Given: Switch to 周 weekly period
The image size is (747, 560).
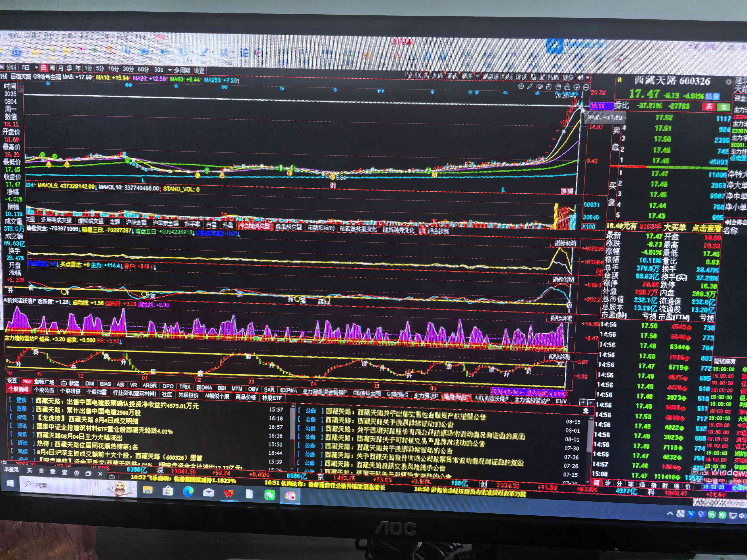Looking at the screenshot, I should (x=52, y=68).
